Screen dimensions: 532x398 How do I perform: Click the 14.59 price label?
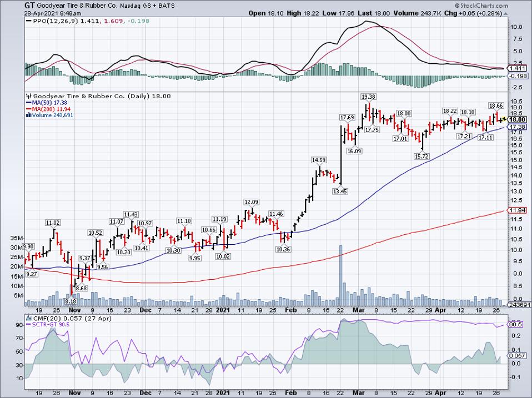click(319, 160)
